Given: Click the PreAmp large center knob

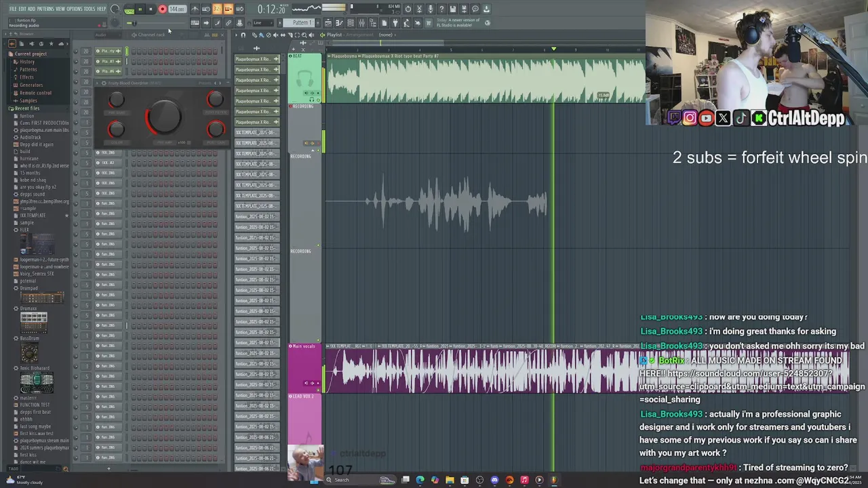Looking at the screenshot, I should (163, 117).
